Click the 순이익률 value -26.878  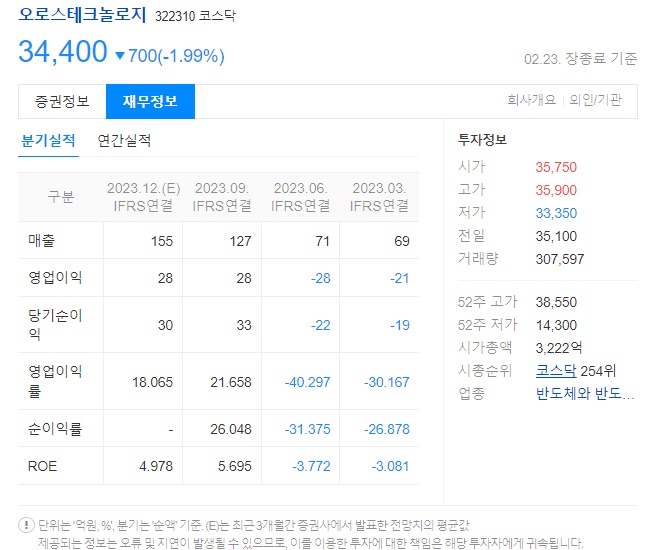tap(386, 429)
